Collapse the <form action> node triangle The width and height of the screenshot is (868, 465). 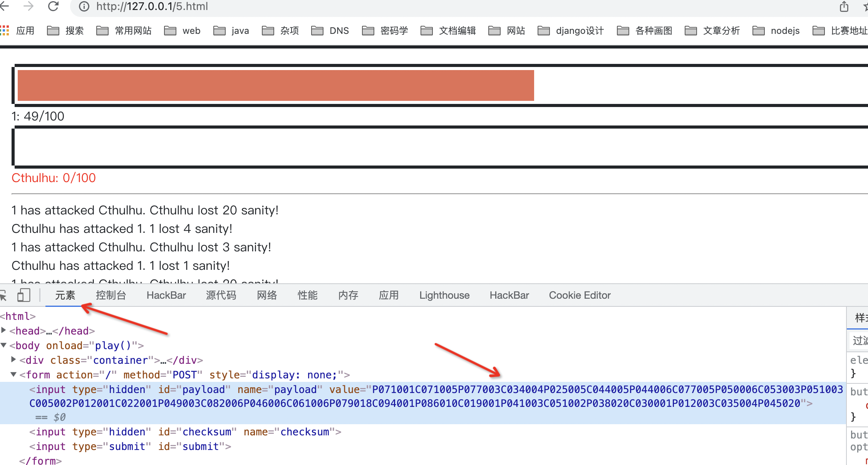tap(13, 374)
